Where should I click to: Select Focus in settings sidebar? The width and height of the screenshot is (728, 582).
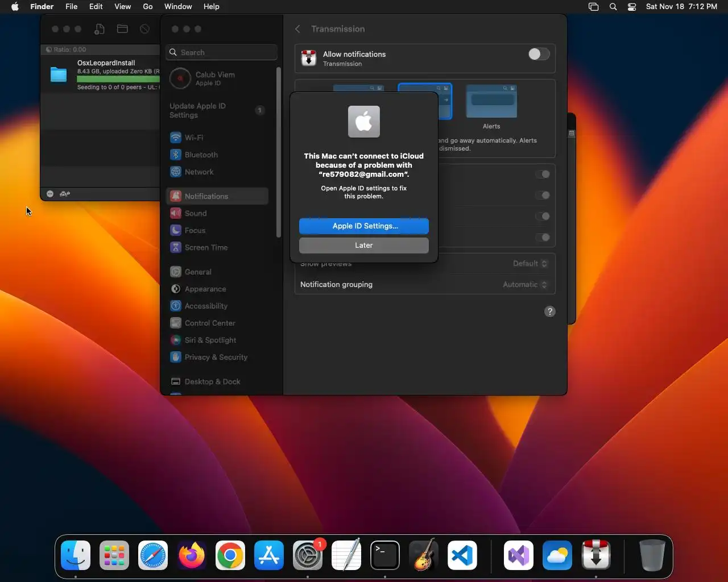click(x=217, y=231)
